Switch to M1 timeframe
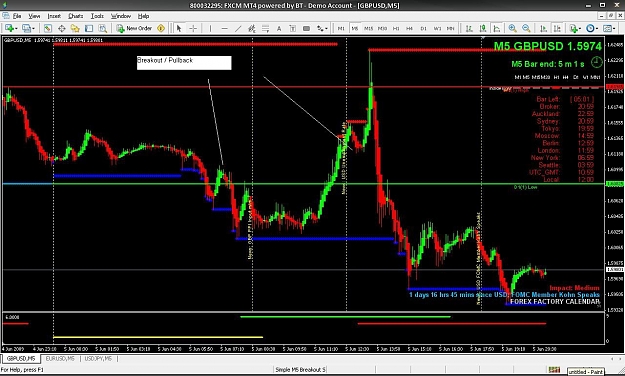 coord(341,28)
